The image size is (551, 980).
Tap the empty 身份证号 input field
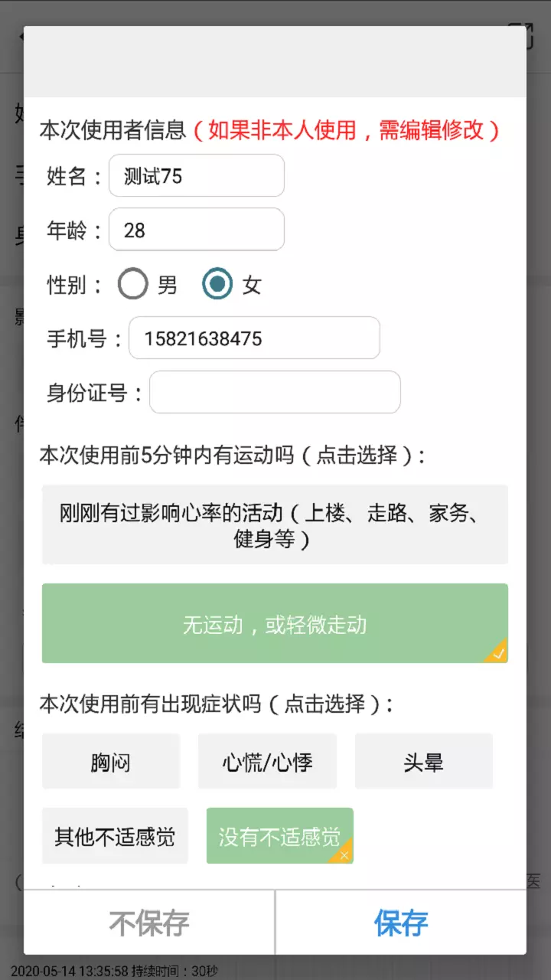click(x=275, y=392)
